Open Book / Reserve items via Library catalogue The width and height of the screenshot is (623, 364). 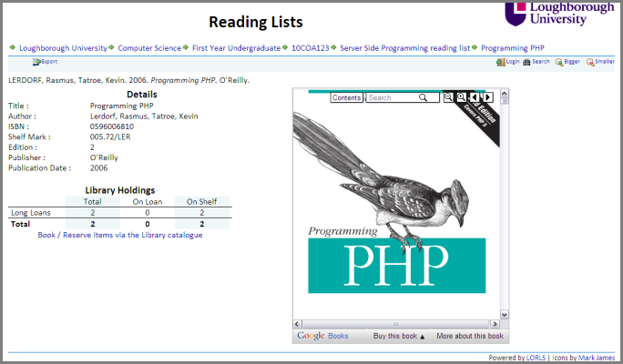pos(120,235)
